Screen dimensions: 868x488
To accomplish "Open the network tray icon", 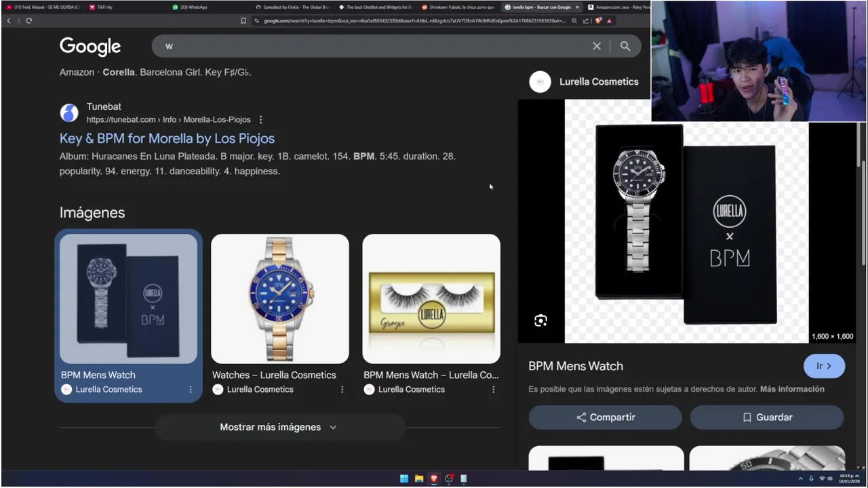I will pos(822,479).
